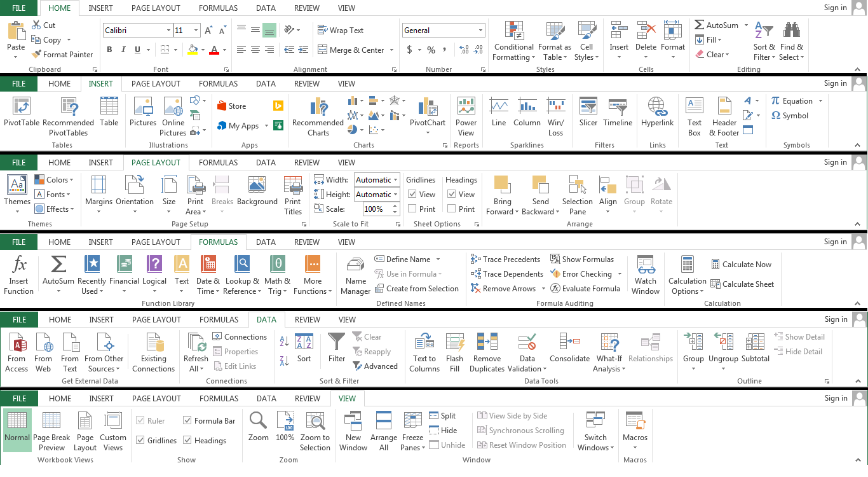Click the Font Color red A swatch
This screenshot has height=477, width=868.
pyautogui.click(x=214, y=50)
